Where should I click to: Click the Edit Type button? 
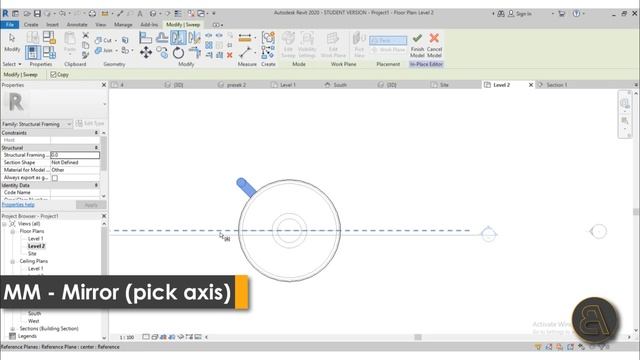tap(90, 124)
